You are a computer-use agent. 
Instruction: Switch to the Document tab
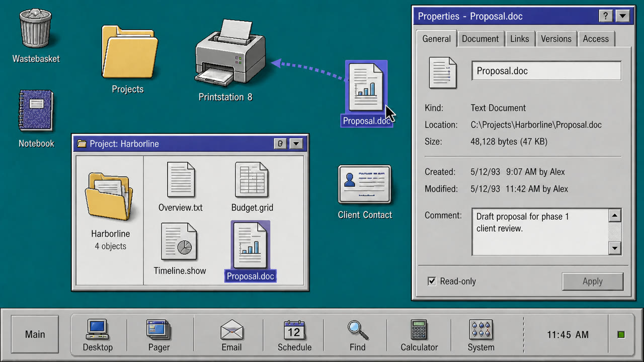[480, 39]
